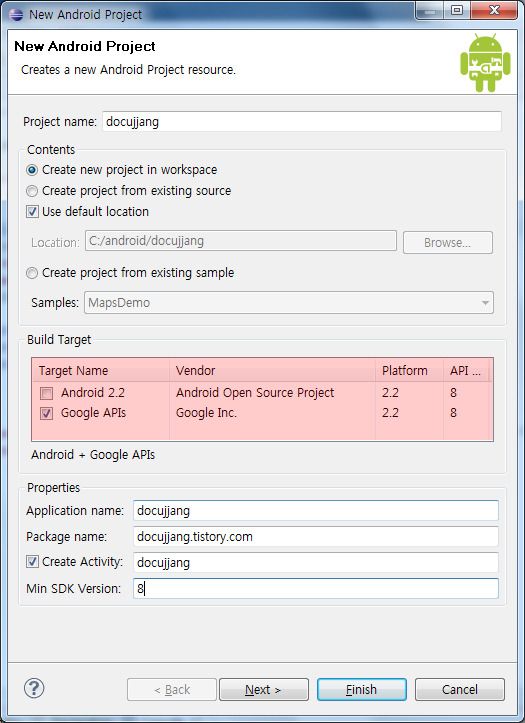Click the Min SDK Version field
This screenshot has width=525, height=723.
[x=316, y=589]
